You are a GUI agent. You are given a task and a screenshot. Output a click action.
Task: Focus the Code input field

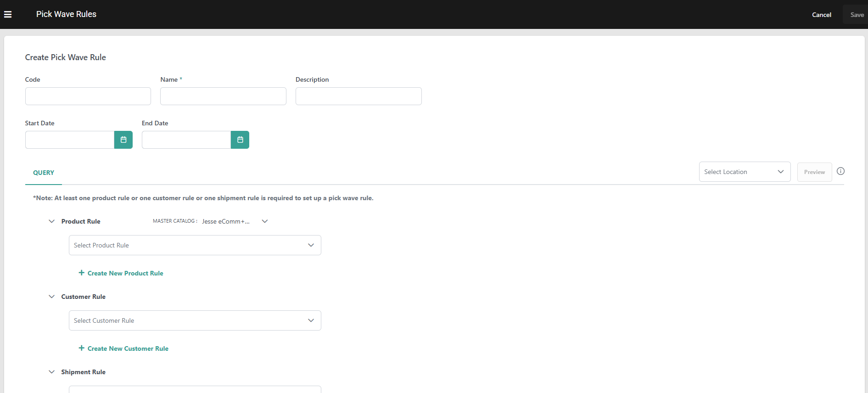coord(88,96)
